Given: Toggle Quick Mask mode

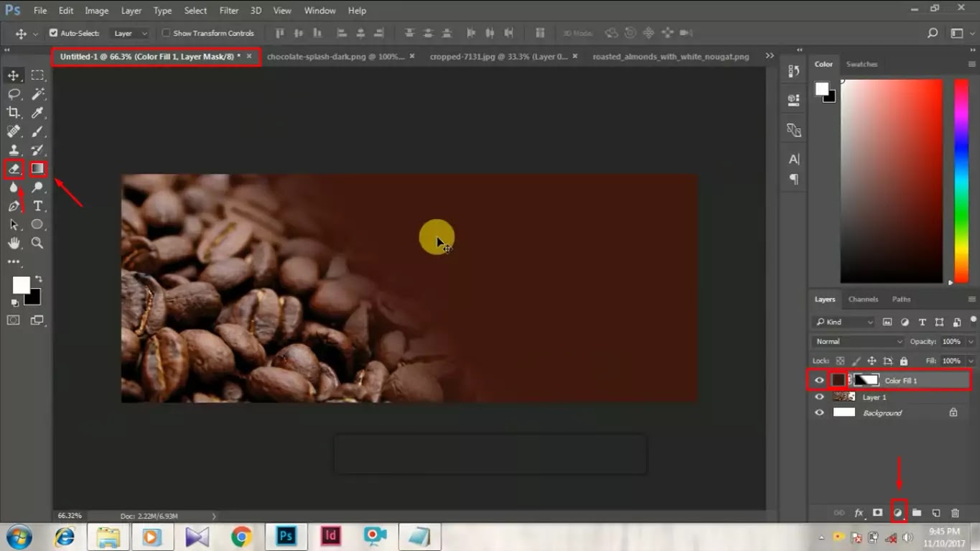Looking at the screenshot, I should pos(14,320).
